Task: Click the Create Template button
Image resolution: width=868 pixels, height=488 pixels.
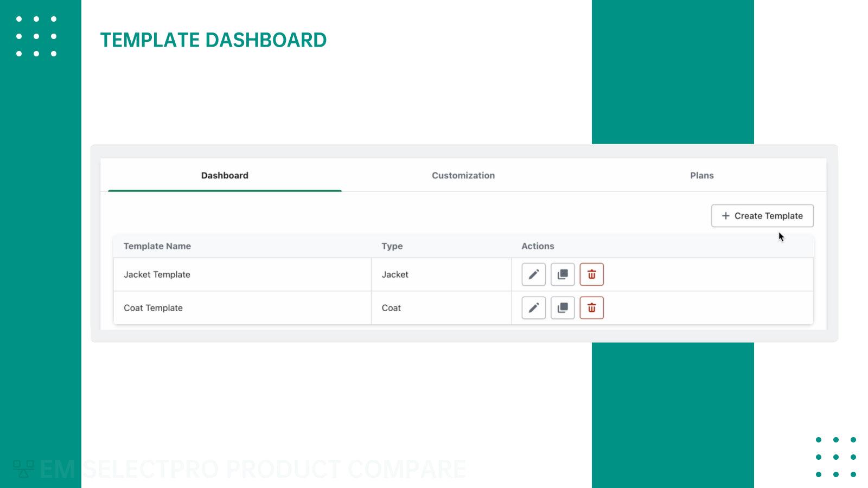Action: coord(762,215)
